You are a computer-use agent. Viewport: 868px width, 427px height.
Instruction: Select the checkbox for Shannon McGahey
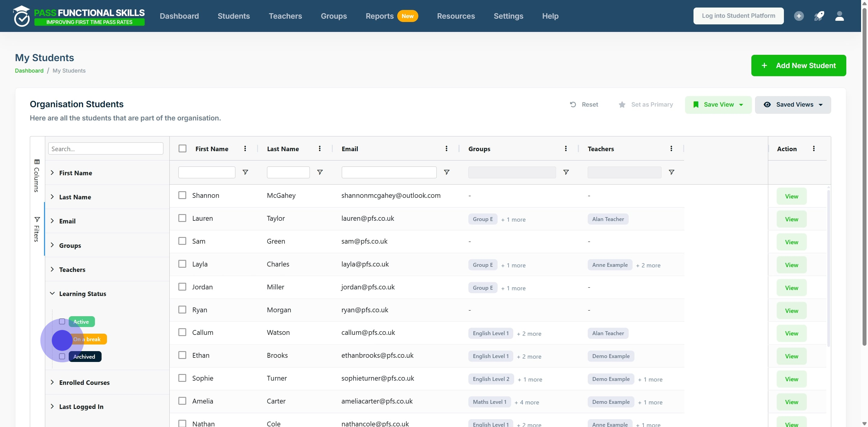(182, 195)
